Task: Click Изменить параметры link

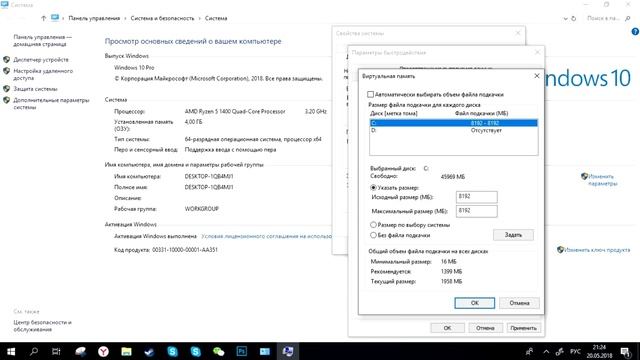Action: [x=602, y=180]
